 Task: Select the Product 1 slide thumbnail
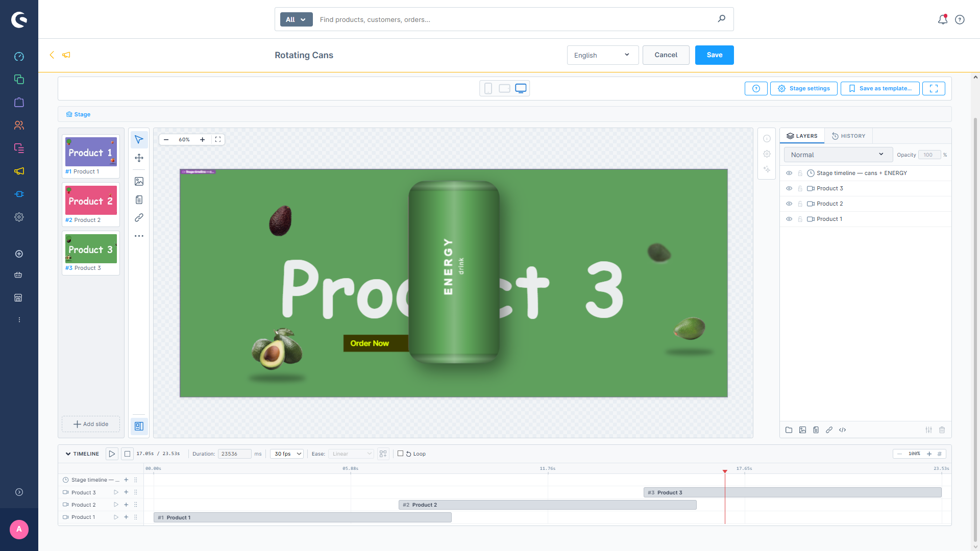(91, 156)
